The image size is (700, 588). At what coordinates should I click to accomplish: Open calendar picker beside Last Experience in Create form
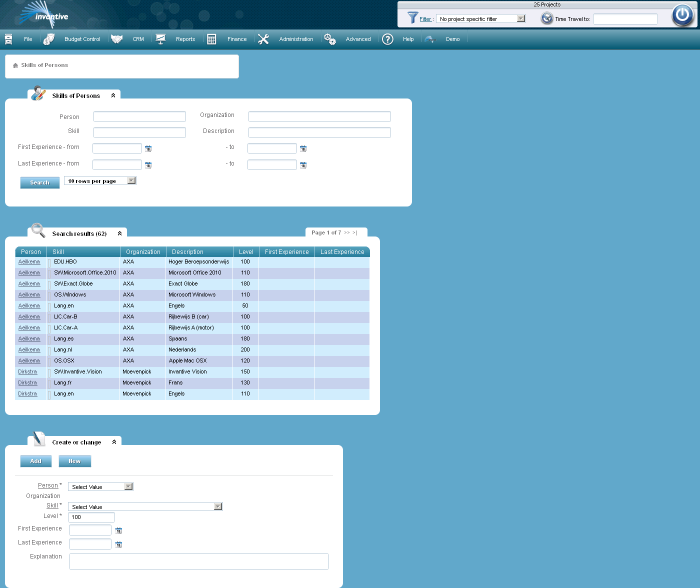pos(118,544)
